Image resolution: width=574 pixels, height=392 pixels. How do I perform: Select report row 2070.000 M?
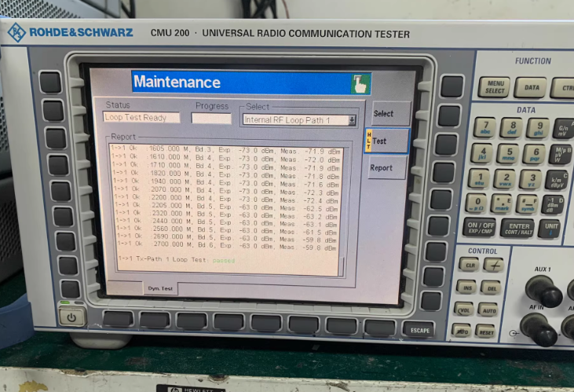[x=226, y=191]
